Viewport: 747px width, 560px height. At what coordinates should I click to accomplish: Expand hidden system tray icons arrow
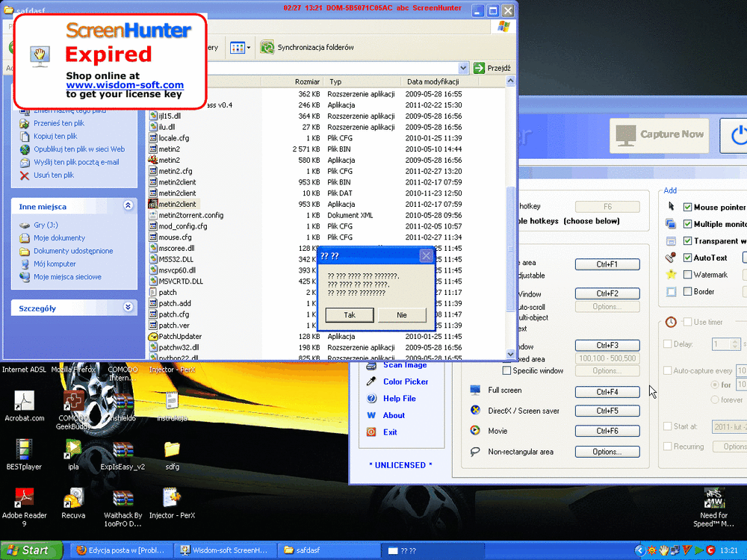pos(640,550)
